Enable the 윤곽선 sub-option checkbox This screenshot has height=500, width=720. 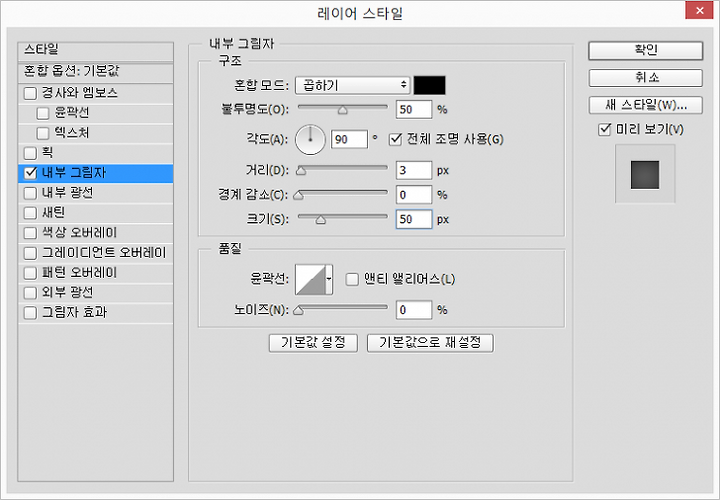tap(43, 113)
